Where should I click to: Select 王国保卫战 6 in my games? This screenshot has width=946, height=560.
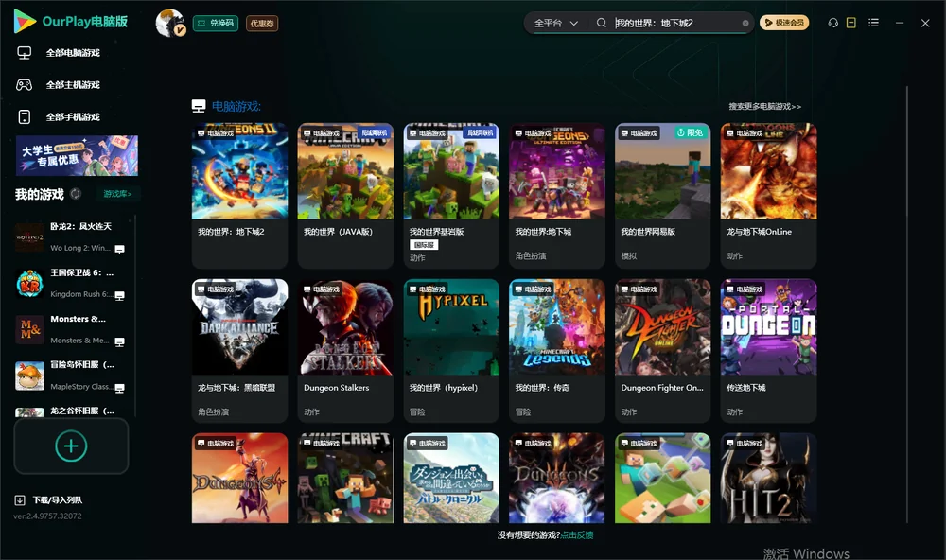click(71, 284)
